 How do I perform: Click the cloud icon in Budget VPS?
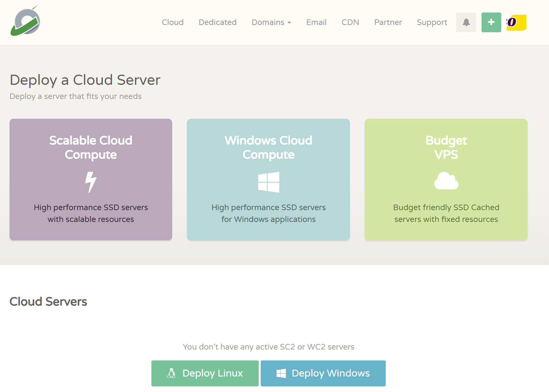click(446, 181)
